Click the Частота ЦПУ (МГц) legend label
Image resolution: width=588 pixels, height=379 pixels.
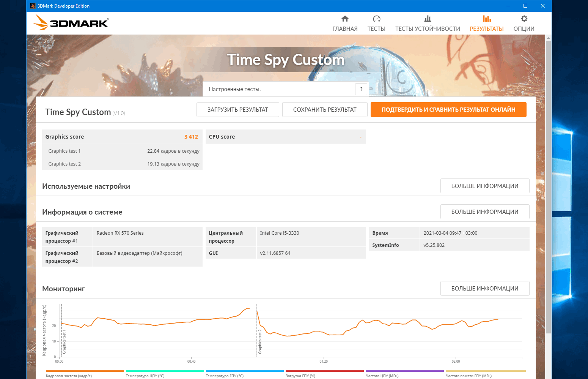(382, 376)
